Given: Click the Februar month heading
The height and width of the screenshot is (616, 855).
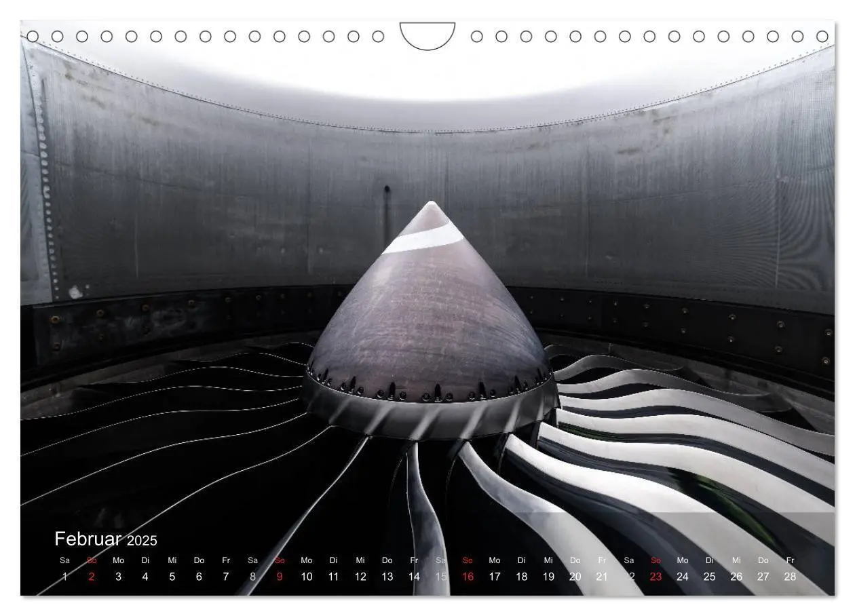Looking at the screenshot, I should (x=88, y=539).
